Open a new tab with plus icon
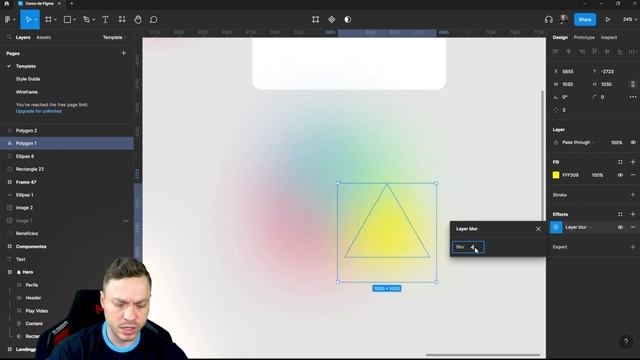This screenshot has width=640, height=360. coord(71,3)
